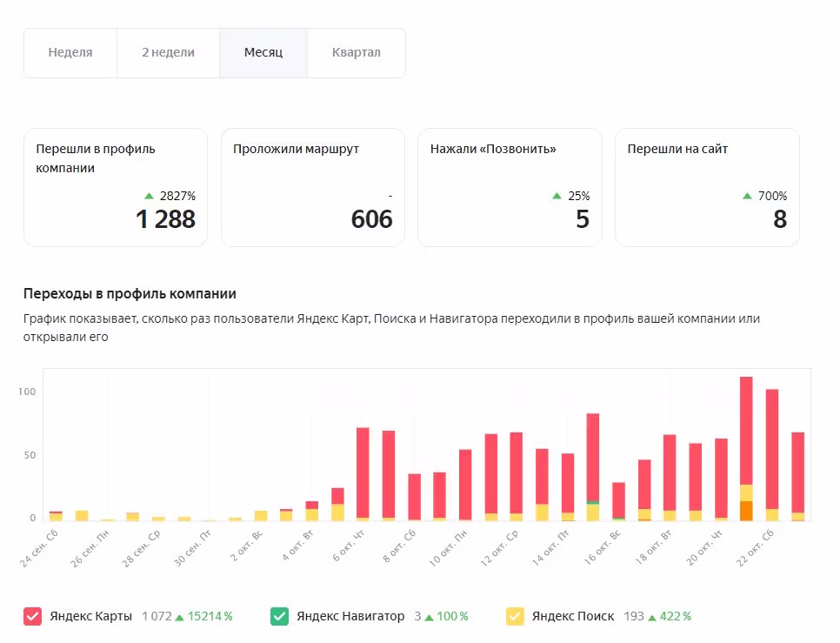Screen dimensions: 840x643
Task: Toggle the Яндекс Навигатор checkbox
Action: coord(280,616)
